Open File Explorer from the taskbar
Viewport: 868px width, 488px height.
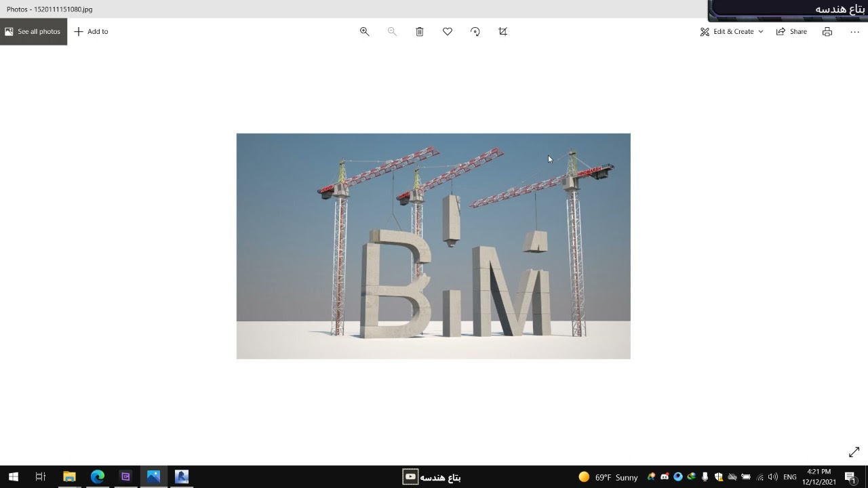pyautogui.click(x=69, y=476)
